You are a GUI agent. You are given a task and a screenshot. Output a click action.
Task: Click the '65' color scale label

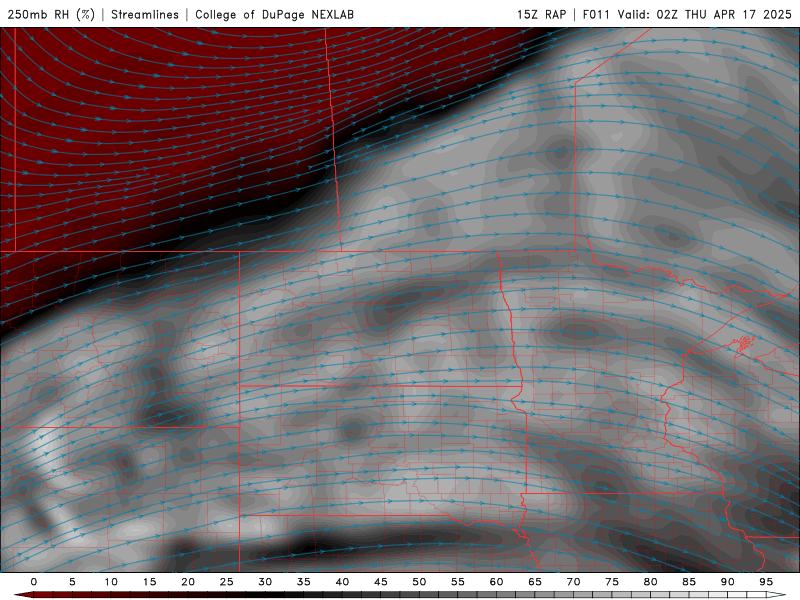coord(535,582)
